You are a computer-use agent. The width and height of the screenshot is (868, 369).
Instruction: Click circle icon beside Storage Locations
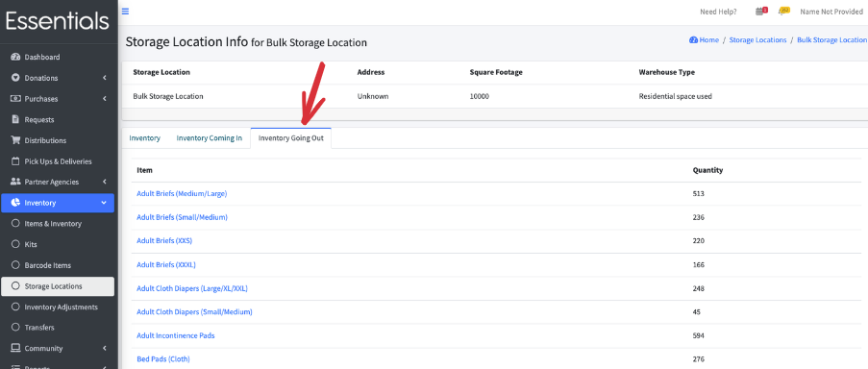tap(15, 286)
